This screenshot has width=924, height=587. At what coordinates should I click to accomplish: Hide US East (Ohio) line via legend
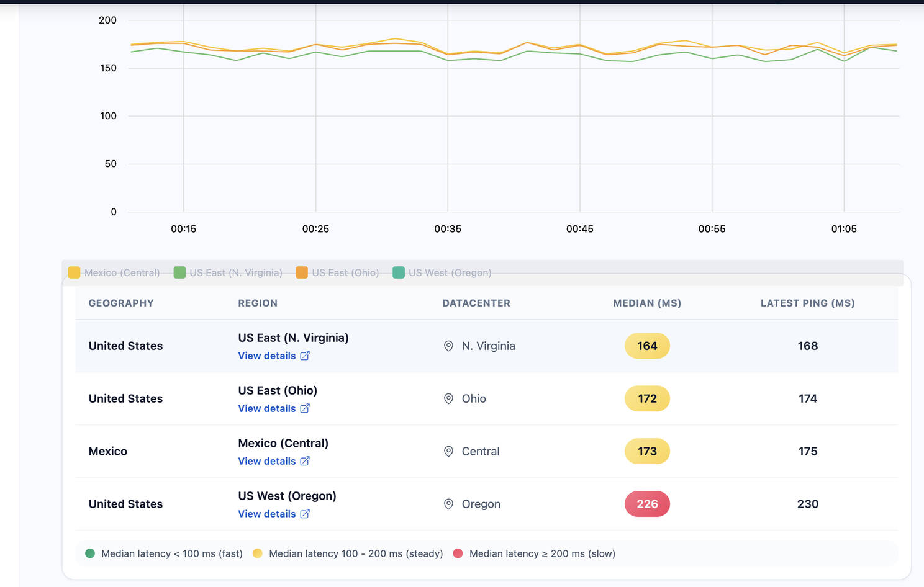tap(337, 272)
